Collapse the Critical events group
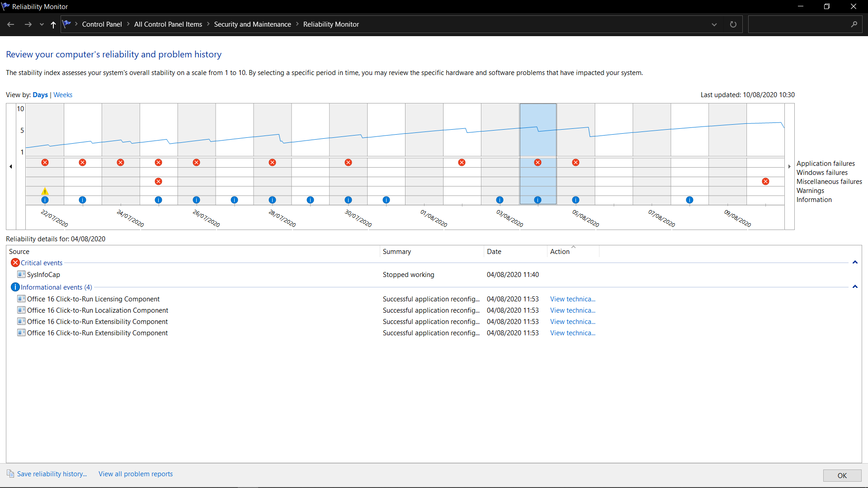The height and width of the screenshot is (488, 868). (x=855, y=263)
